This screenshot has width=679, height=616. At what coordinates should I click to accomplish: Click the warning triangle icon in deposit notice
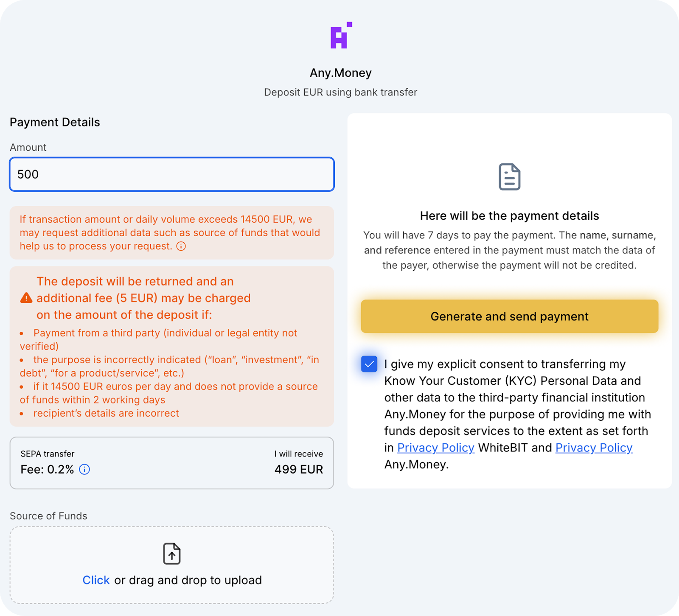(26, 298)
